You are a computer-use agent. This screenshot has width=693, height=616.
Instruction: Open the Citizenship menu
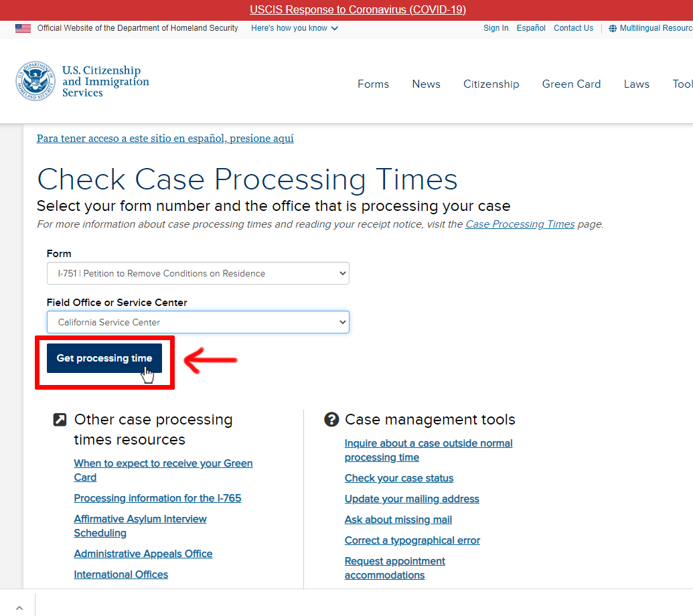coord(491,84)
